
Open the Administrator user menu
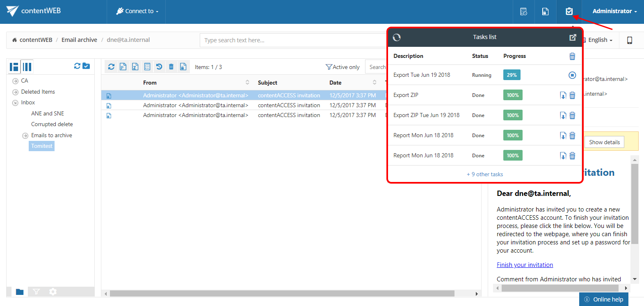coord(614,11)
